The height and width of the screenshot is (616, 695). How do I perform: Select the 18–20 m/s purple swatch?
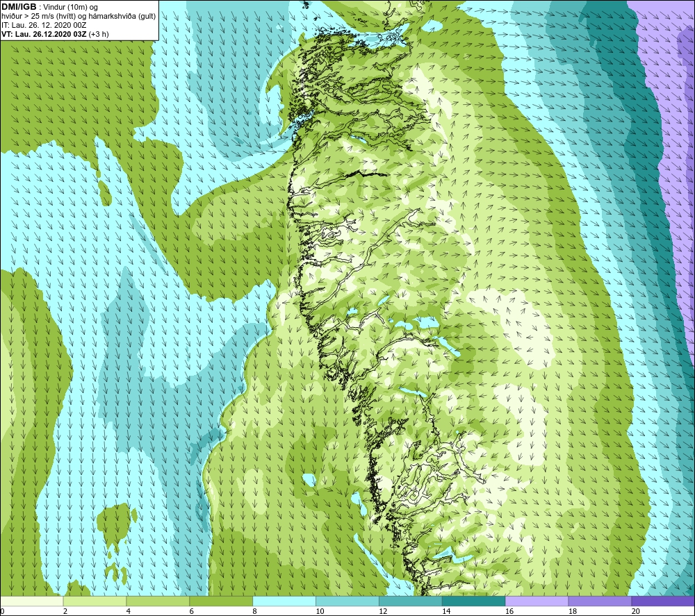pos(600,601)
